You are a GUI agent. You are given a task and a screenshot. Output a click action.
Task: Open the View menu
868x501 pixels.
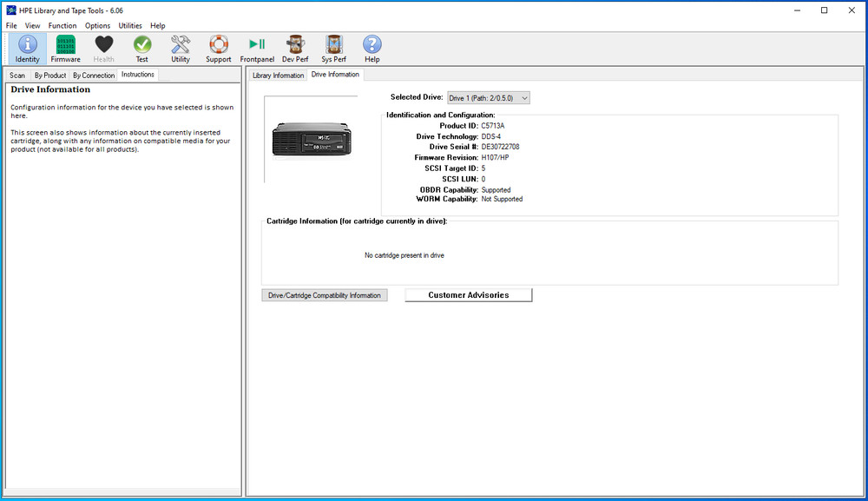pyautogui.click(x=32, y=25)
